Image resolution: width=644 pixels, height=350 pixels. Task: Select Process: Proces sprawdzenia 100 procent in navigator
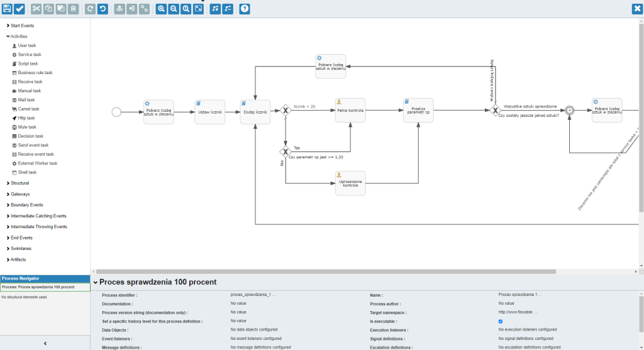tap(45, 287)
